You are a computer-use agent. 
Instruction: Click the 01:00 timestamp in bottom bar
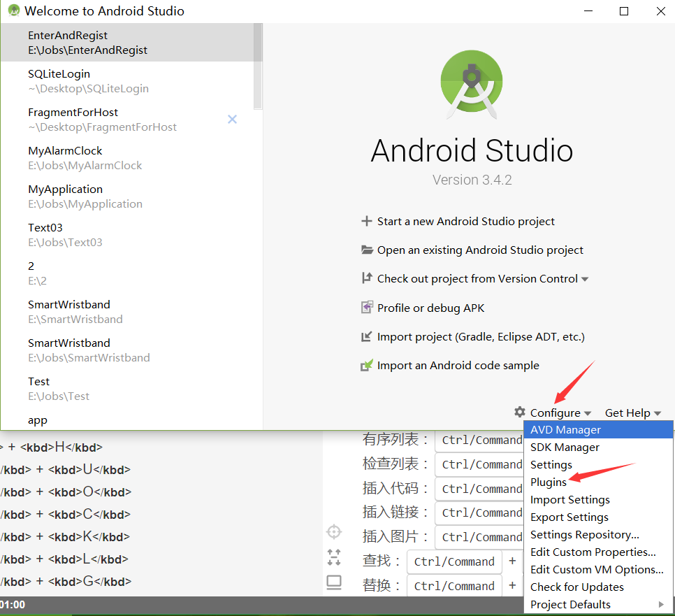(13, 604)
